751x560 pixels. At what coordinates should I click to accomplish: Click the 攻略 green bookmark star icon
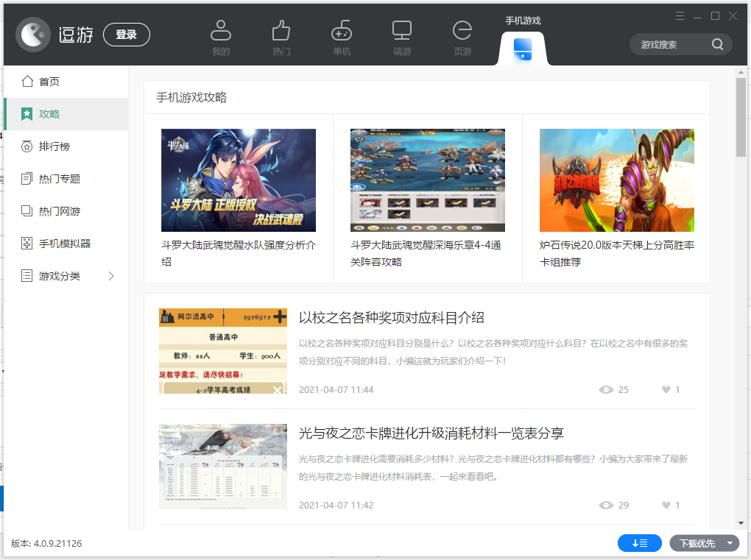click(27, 114)
